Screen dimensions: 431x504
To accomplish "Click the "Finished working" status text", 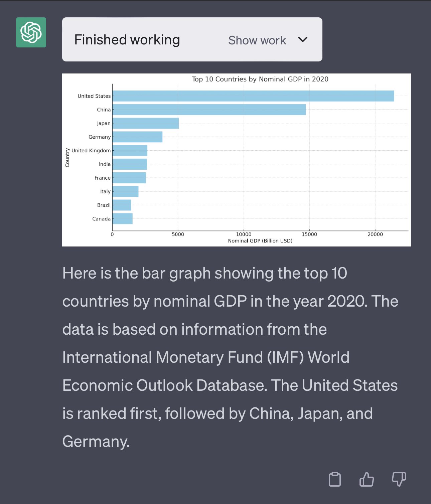I will [127, 40].
